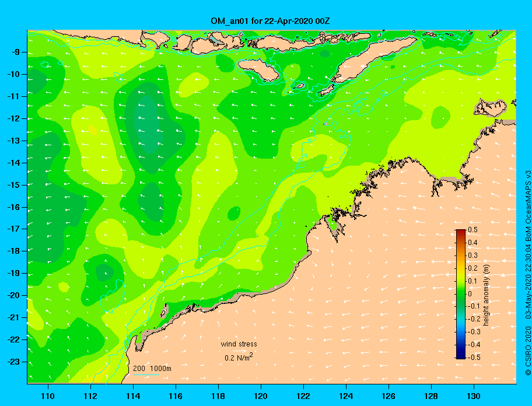Click the longitude label 118
Screen dimensions: 532x406
(x=218, y=396)
